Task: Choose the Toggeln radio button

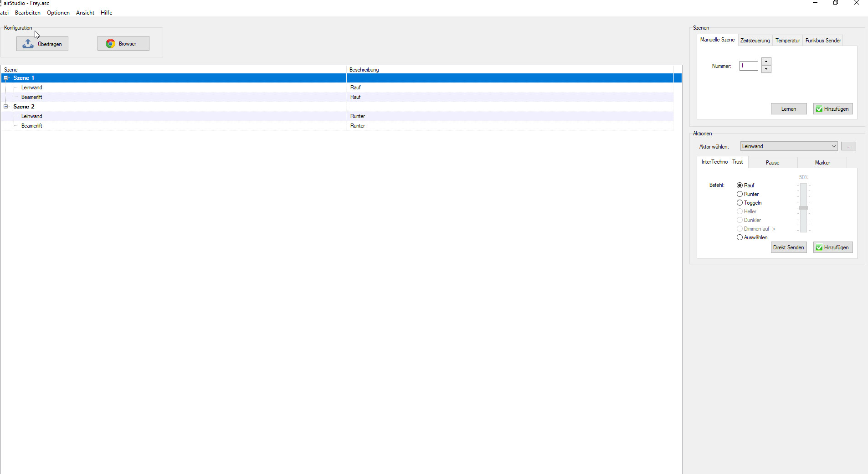Action: [740, 203]
